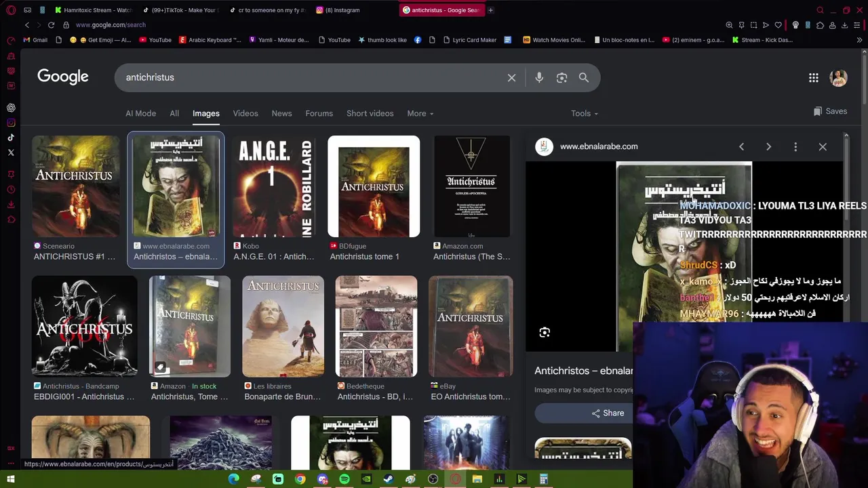Switch to the Hamritoxic Stream browser tab
This screenshot has width=868, height=488.
coord(93,10)
